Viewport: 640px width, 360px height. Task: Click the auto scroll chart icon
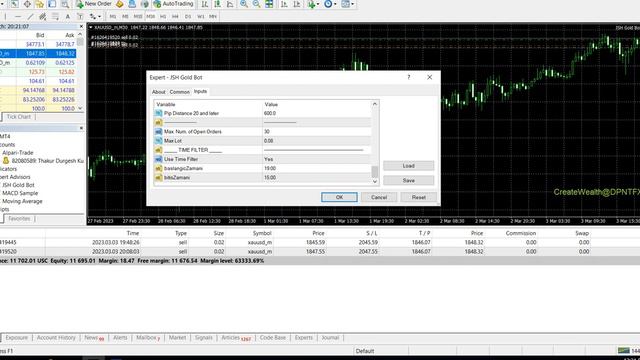pos(284,4)
